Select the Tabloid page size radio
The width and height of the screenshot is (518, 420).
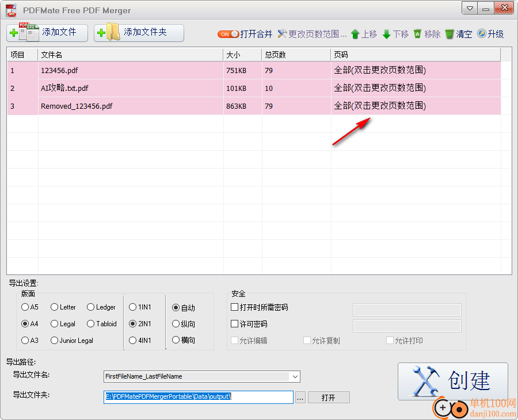click(90, 323)
